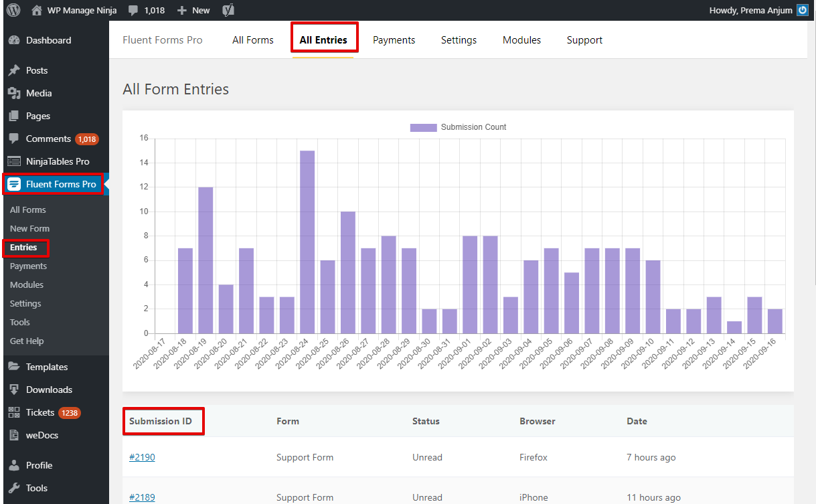Open submission #2189 link

142,497
